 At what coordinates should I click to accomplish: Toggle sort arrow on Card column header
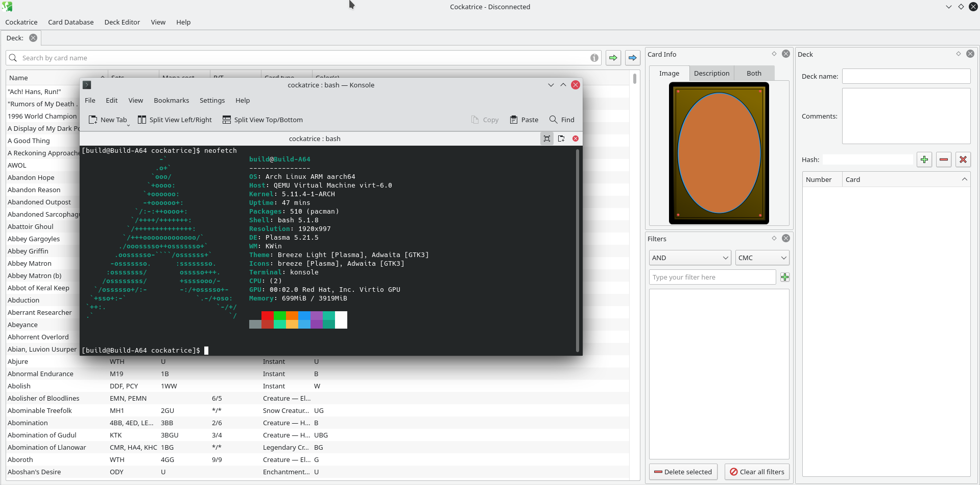tap(965, 179)
